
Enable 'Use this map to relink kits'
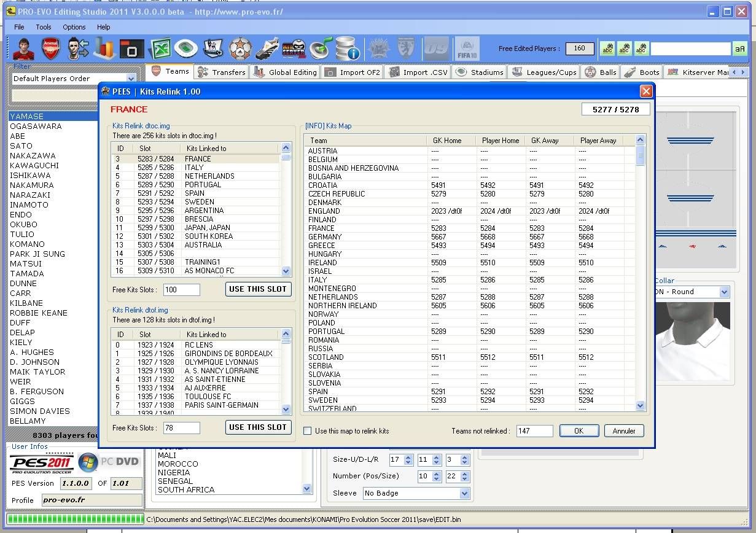click(x=308, y=431)
